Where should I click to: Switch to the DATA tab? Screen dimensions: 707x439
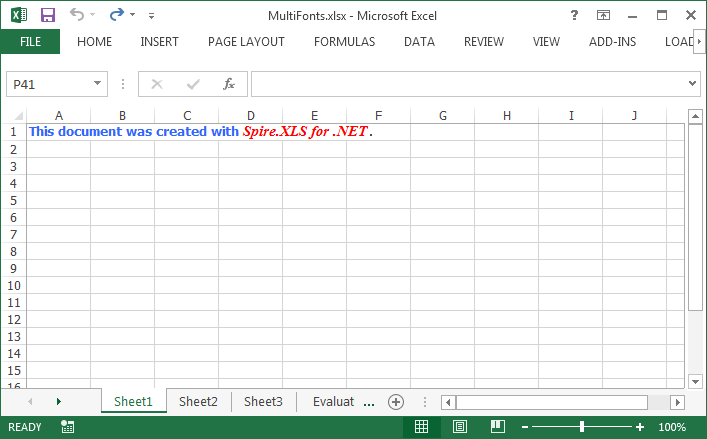click(419, 41)
